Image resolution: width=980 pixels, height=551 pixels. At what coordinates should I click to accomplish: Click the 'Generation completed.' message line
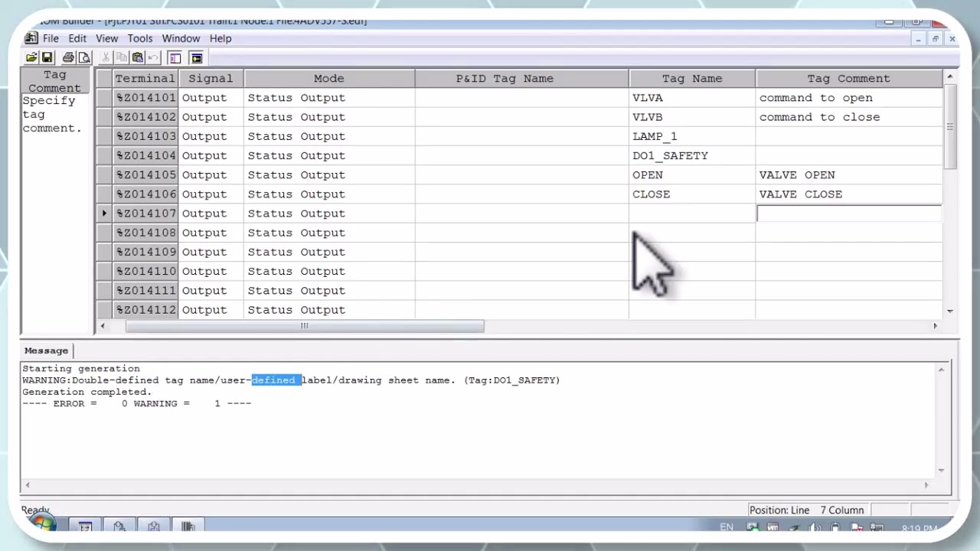click(87, 392)
